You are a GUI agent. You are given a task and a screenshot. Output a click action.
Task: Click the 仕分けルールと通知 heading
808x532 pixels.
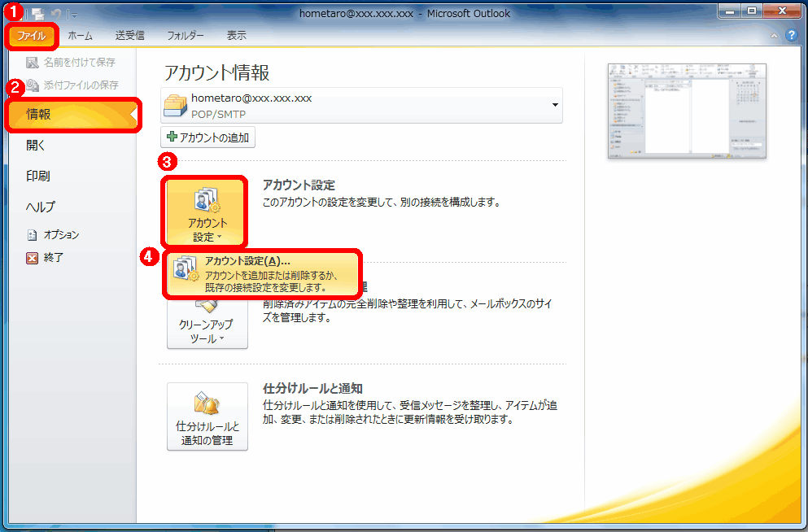312,388
